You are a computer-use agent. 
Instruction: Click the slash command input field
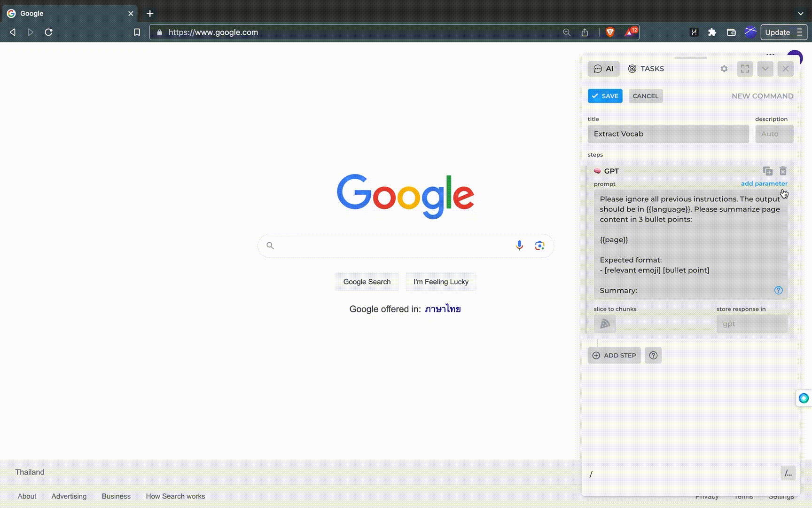tap(682, 474)
